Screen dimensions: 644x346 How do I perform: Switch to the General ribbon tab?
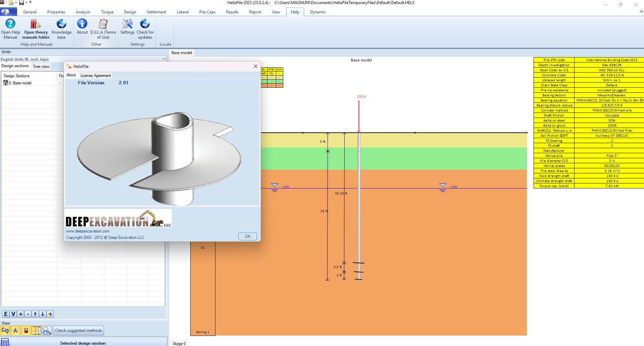(30, 12)
